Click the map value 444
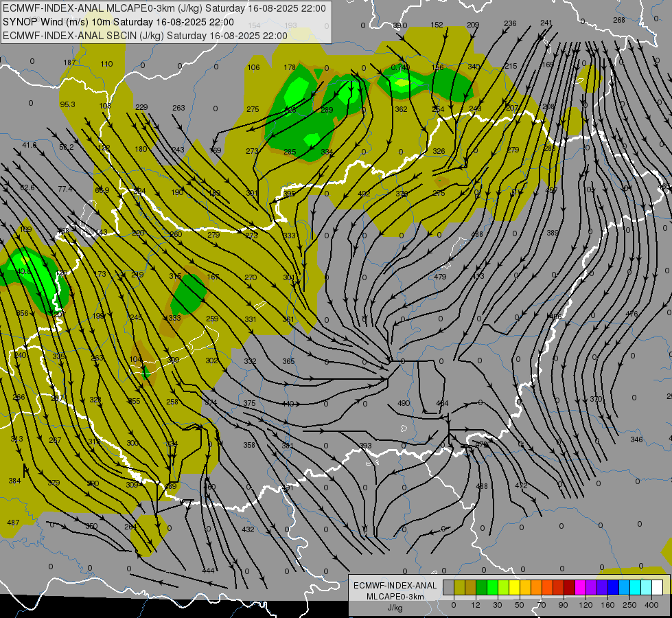 208,571
